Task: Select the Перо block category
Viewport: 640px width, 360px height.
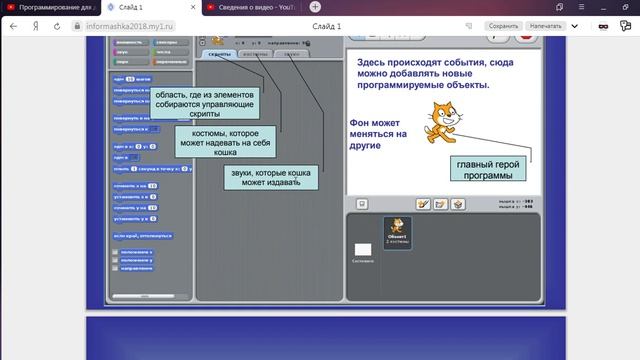Action: [x=131, y=62]
